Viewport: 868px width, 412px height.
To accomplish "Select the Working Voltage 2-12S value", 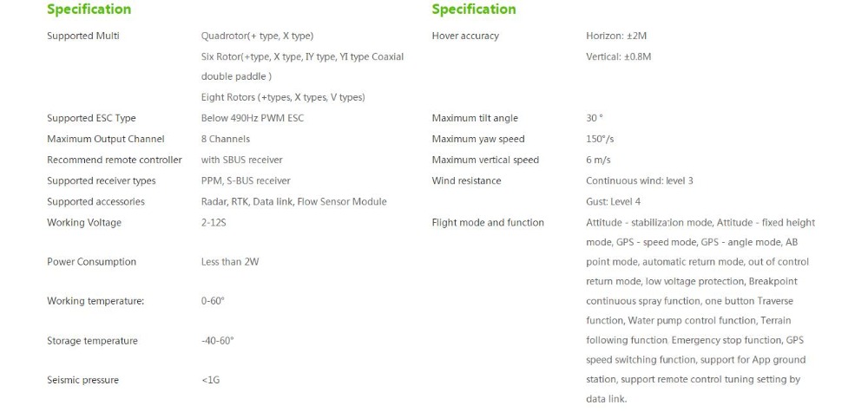I will coord(214,223).
